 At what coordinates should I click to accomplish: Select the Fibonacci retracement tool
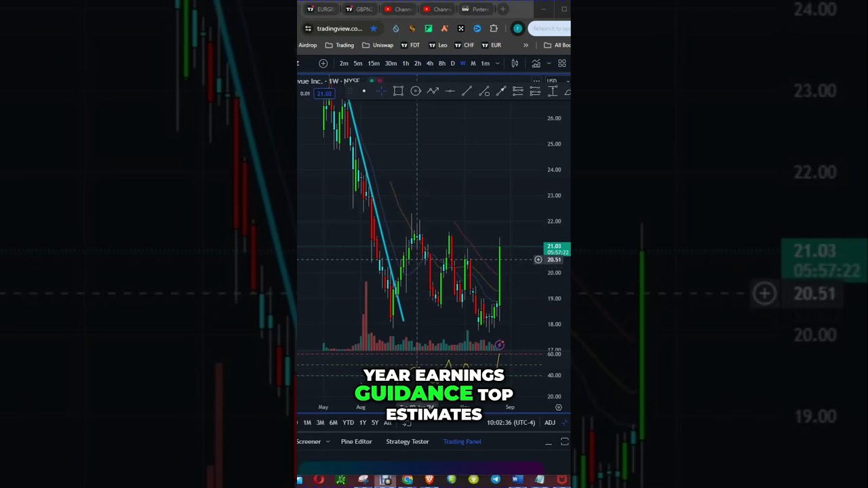click(x=518, y=91)
